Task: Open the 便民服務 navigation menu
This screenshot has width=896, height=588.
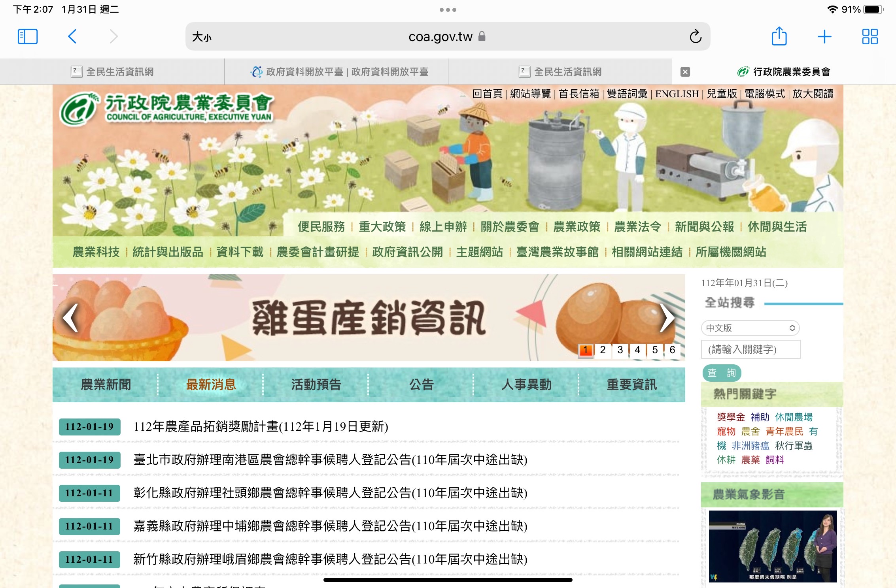Action: pos(321,227)
